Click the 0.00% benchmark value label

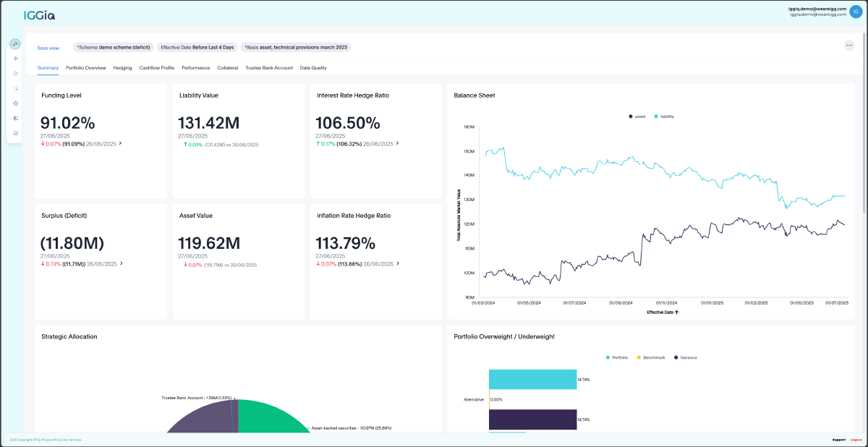tap(496, 399)
